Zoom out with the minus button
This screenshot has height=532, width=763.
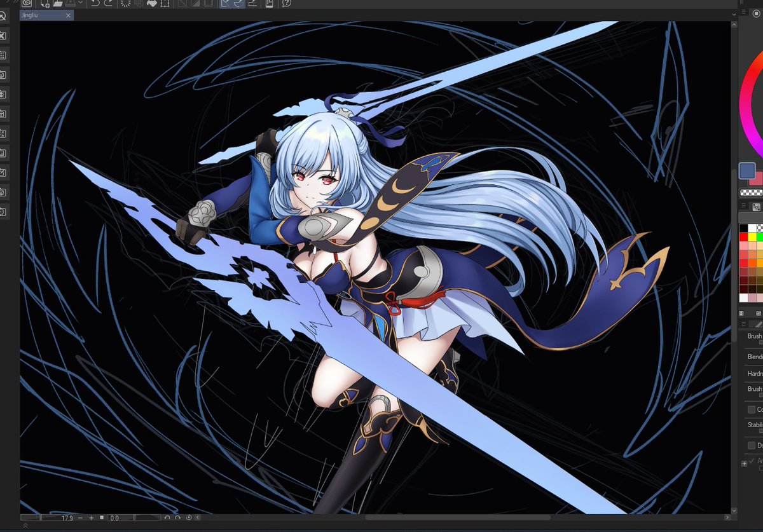80,518
